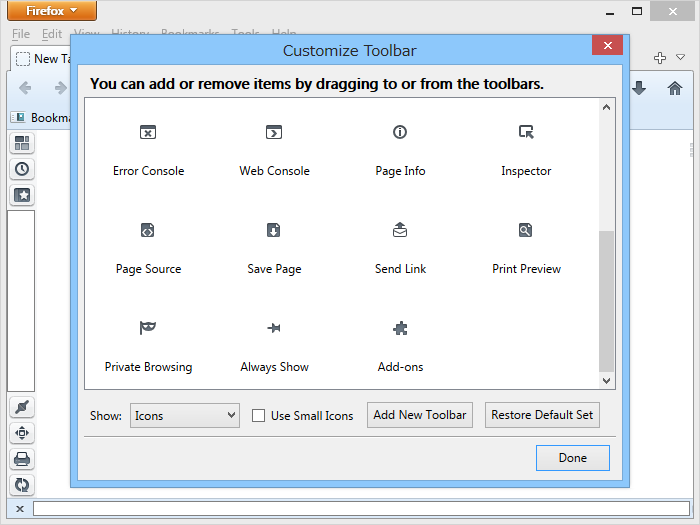Screen dimensions: 700x525
Task: Select the Save Page icon
Action: tap(274, 230)
